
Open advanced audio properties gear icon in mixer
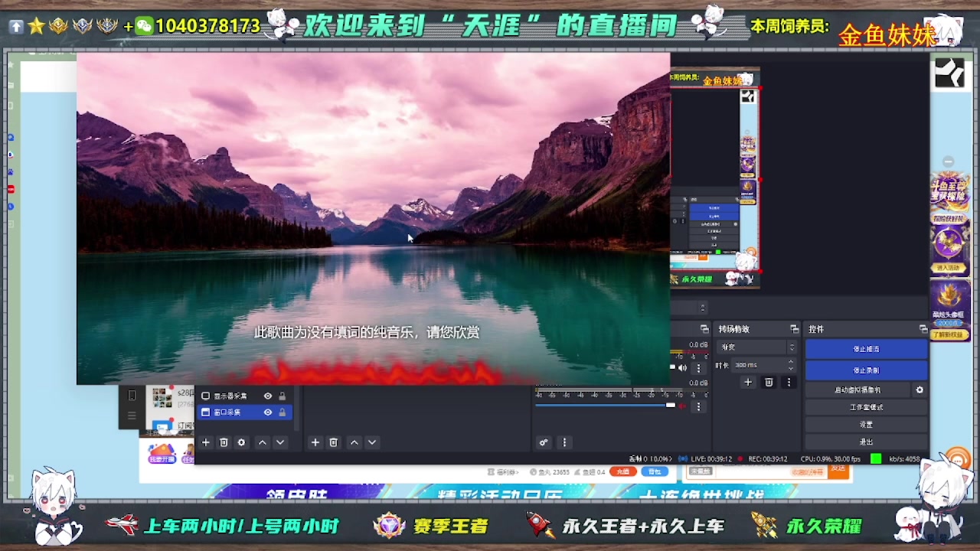click(x=544, y=442)
